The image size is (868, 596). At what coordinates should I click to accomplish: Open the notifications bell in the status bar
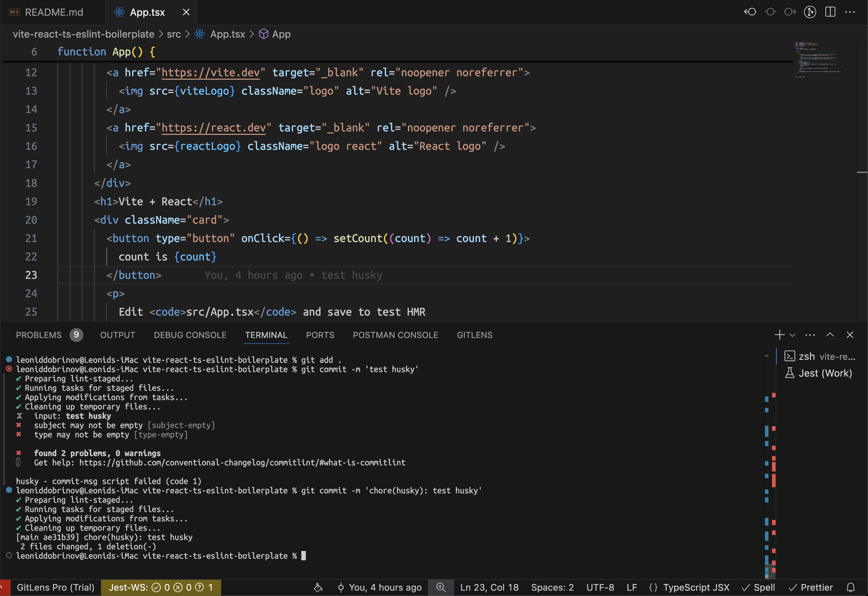point(851,587)
